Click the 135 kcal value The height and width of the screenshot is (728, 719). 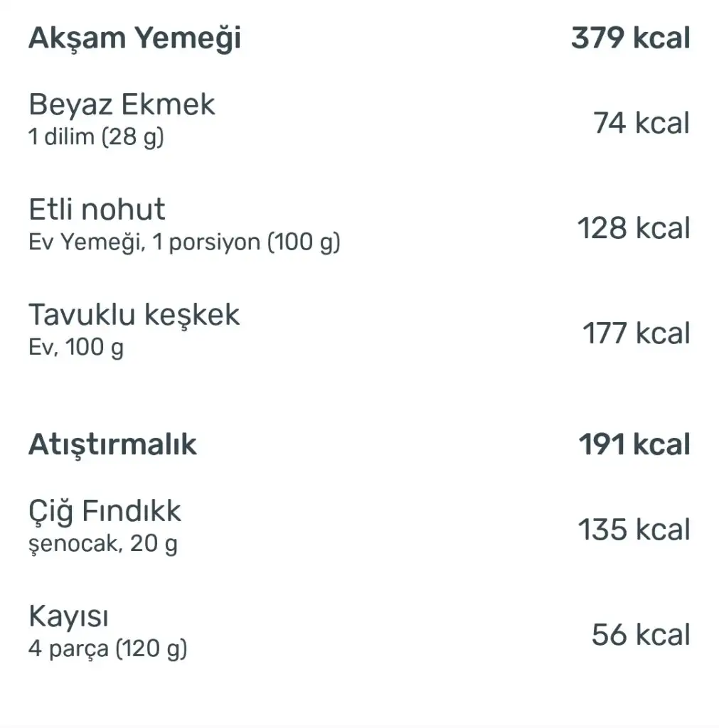click(633, 530)
